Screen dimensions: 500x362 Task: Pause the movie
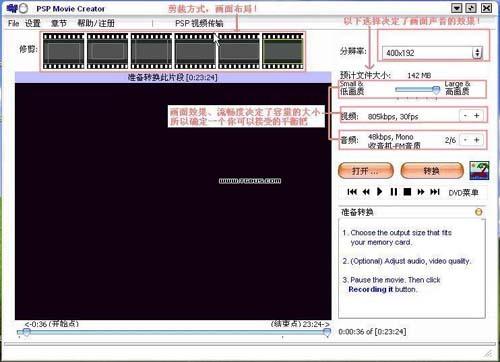pyautogui.click(x=394, y=192)
